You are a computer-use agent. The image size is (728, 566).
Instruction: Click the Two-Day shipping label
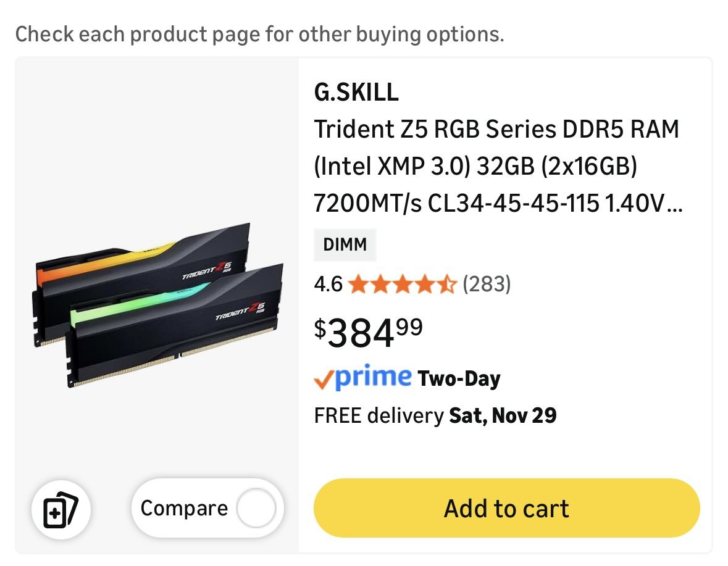459,378
